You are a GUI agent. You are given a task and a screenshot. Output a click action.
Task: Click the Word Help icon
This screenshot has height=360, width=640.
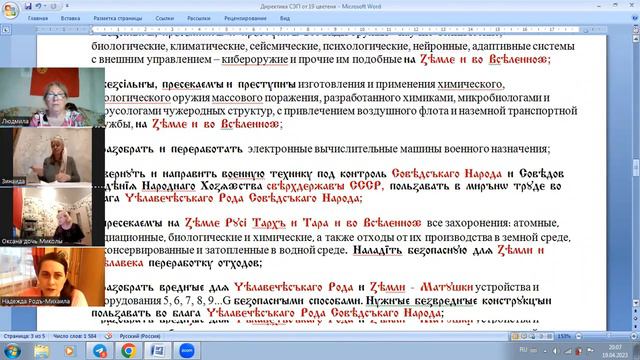pyautogui.click(x=635, y=18)
